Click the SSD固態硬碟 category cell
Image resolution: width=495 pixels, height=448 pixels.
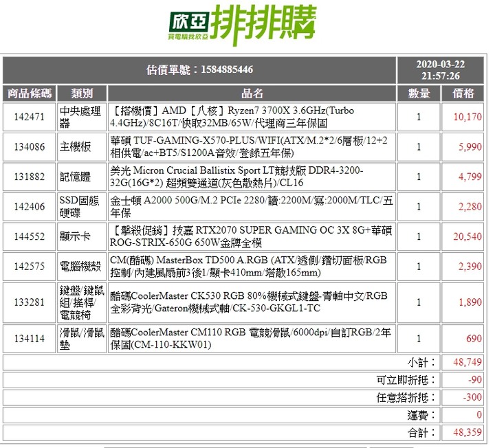pos(82,207)
